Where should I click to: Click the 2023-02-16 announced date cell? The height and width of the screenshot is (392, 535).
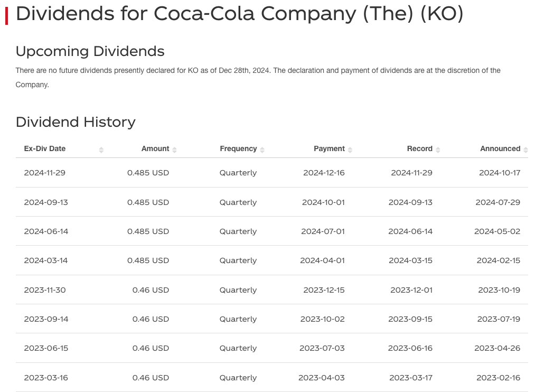[x=499, y=378]
